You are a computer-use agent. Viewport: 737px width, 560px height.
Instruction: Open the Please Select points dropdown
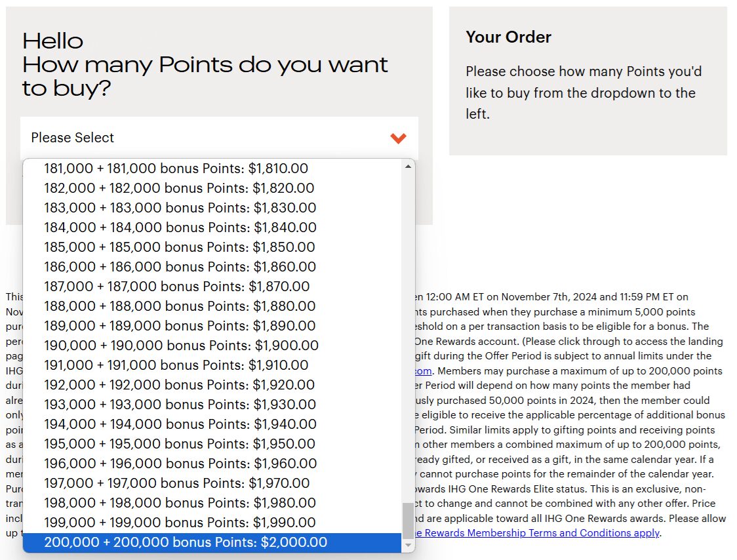pos(219,138)
